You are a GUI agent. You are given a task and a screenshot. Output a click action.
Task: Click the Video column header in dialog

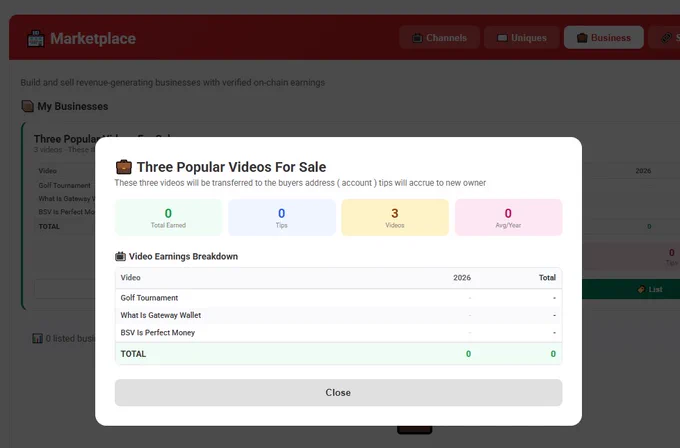click(x=131, y=278)
